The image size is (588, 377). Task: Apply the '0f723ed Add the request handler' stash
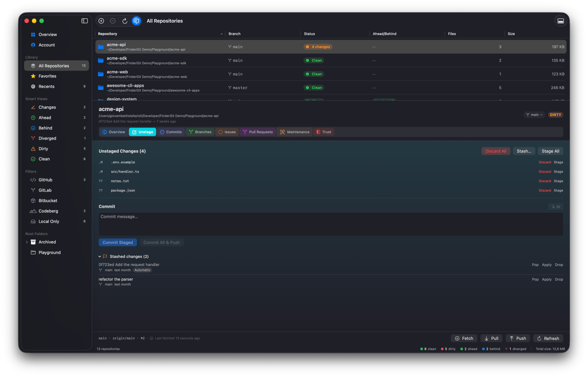(547, 265)
